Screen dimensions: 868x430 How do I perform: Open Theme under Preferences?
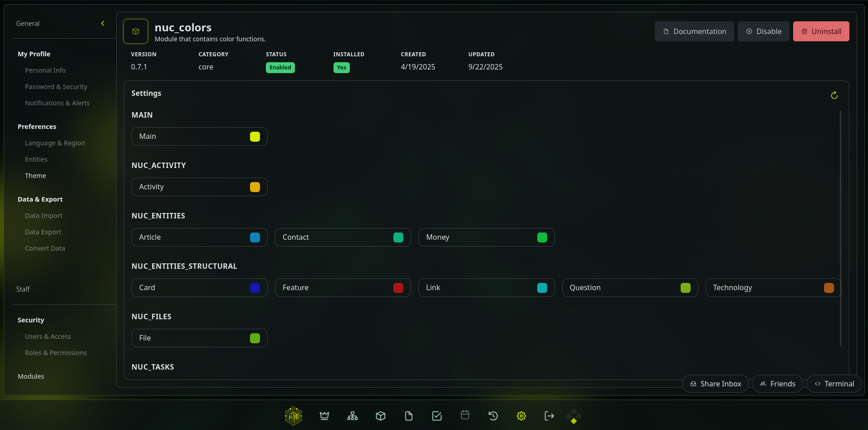pyautogui.click(x=35, y=175)
